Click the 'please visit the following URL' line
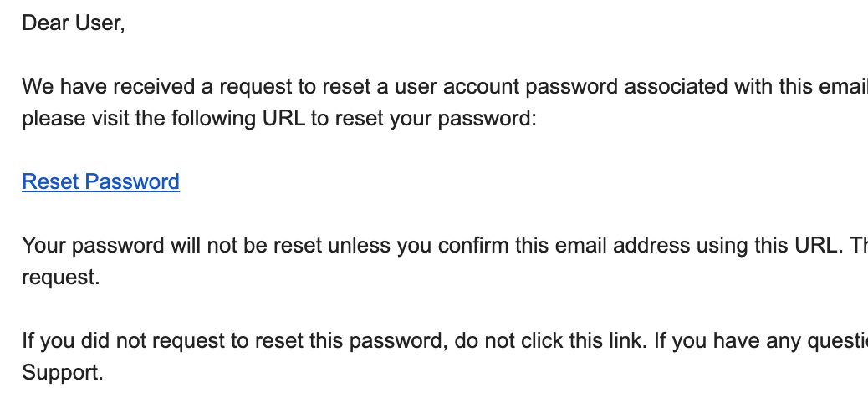This screenshot has width=868, height=398. (x=279, y=119)
